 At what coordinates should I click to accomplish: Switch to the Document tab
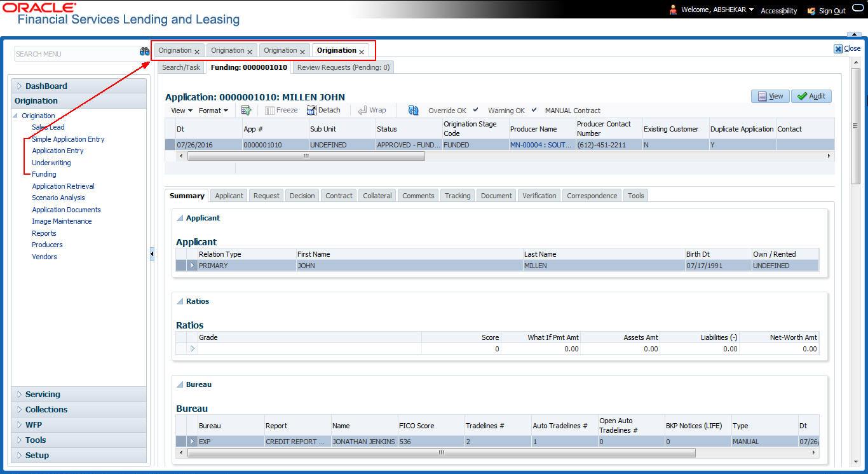point(496,196)
